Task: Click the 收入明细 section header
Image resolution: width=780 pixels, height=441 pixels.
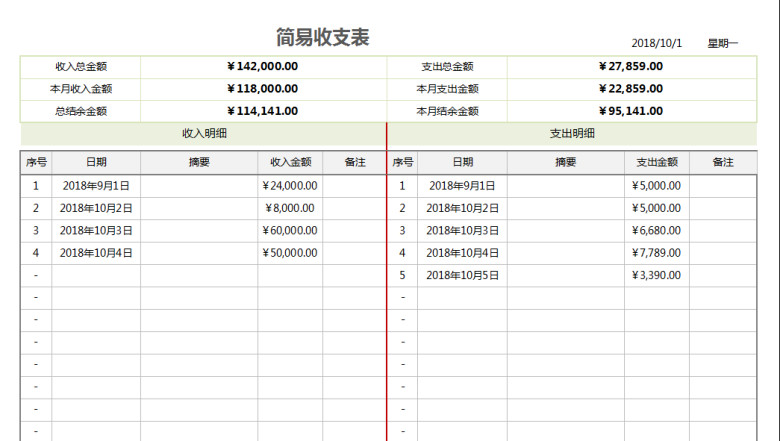Action: click(x=204, y=133)
